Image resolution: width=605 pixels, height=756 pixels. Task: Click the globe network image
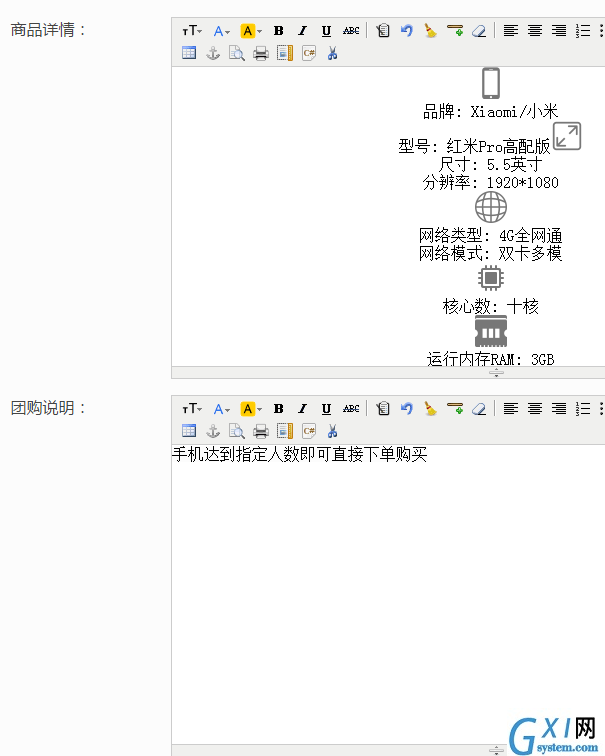pos(491,207)
